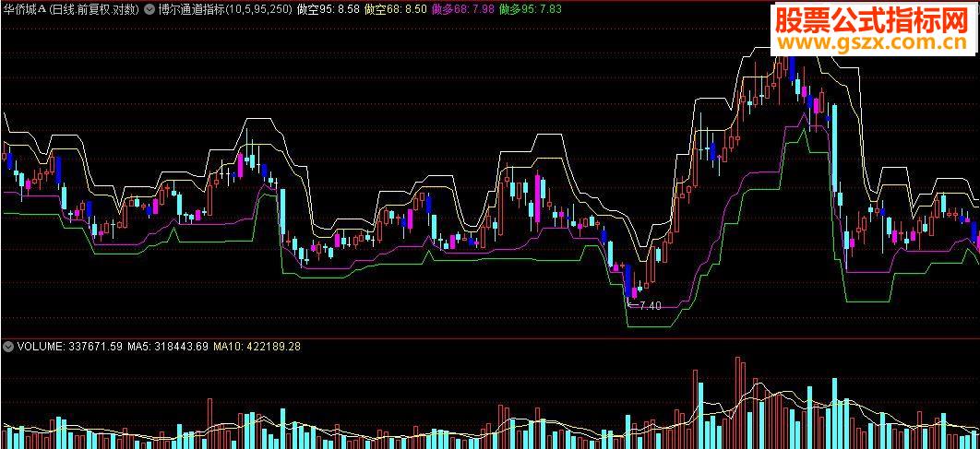Viewport: 980px width, 449px height.
Task: Select the 做空95: 8.58 value label
Action: click(329, 9)
